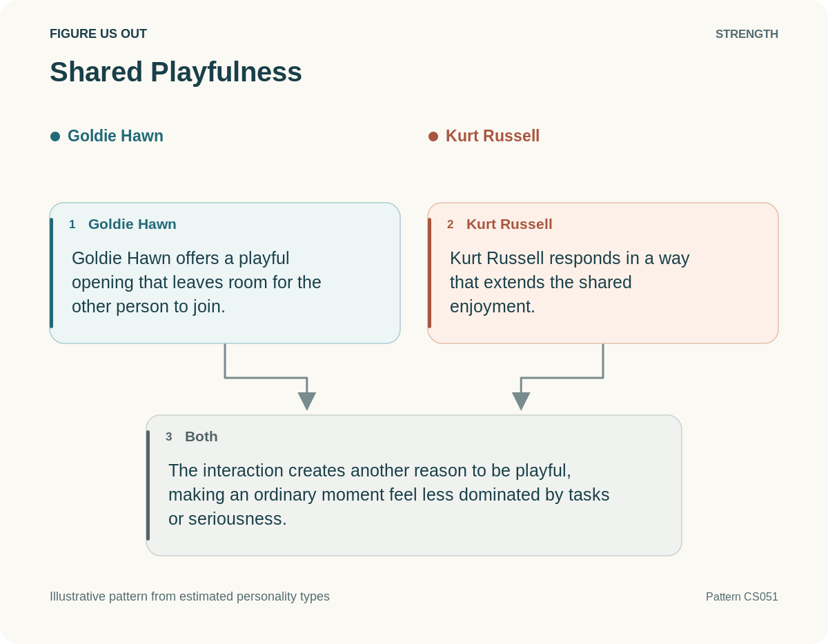Screen dimensions: 828x644
Task: Click the teal dot beside Goldie Hawn legend
Action: [x=55, y=137]
